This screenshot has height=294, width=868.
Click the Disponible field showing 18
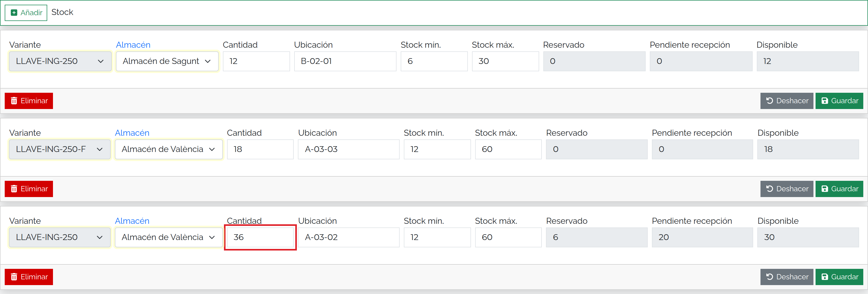pyautogui.click(x=808, y=149)
